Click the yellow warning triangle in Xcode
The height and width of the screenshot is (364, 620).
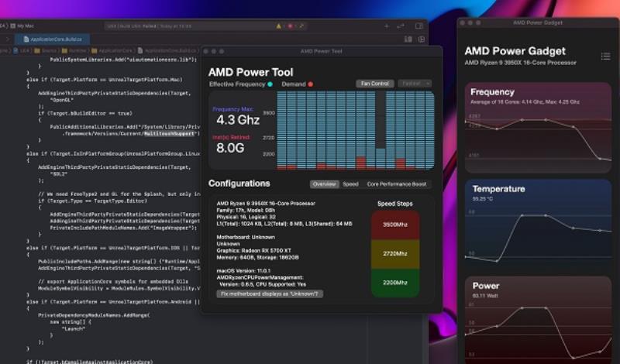coord(279,26)
